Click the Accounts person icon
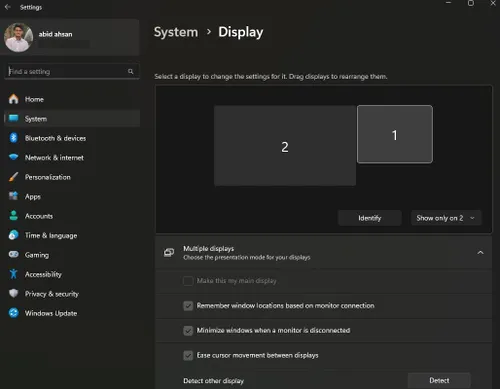The height and width of the screenshot is (389, 500). [13, 216]
